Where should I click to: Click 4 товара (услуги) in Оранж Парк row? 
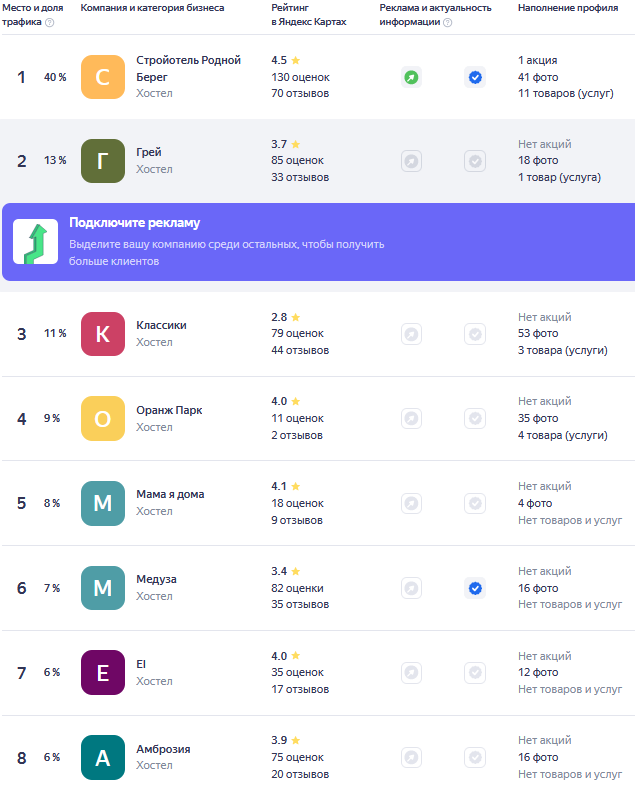click(x=562, y=435)
